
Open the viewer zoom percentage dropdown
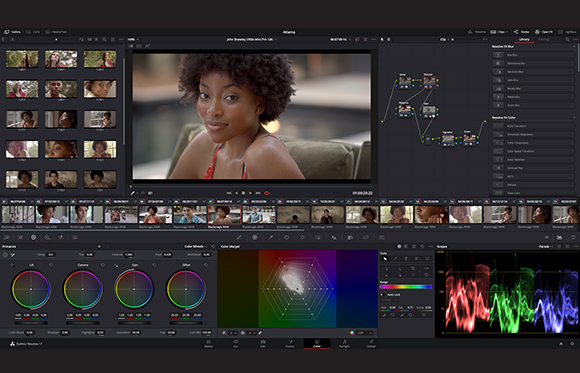[133, 39]
